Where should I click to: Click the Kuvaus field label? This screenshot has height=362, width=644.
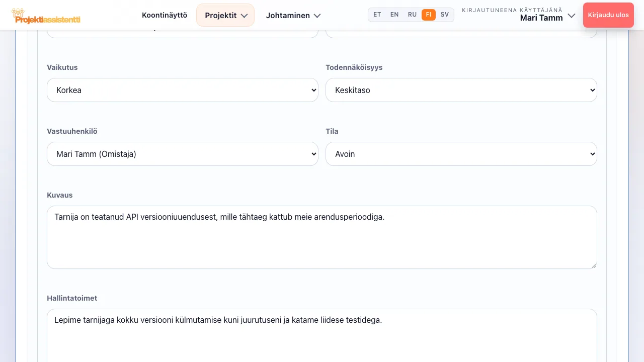(x=60, y=195)
